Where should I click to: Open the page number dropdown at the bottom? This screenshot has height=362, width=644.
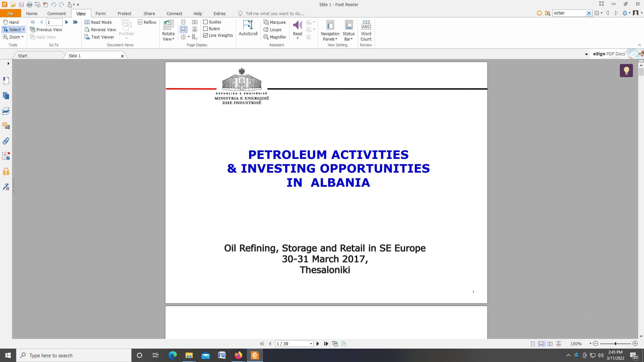(x=311, y=344)
